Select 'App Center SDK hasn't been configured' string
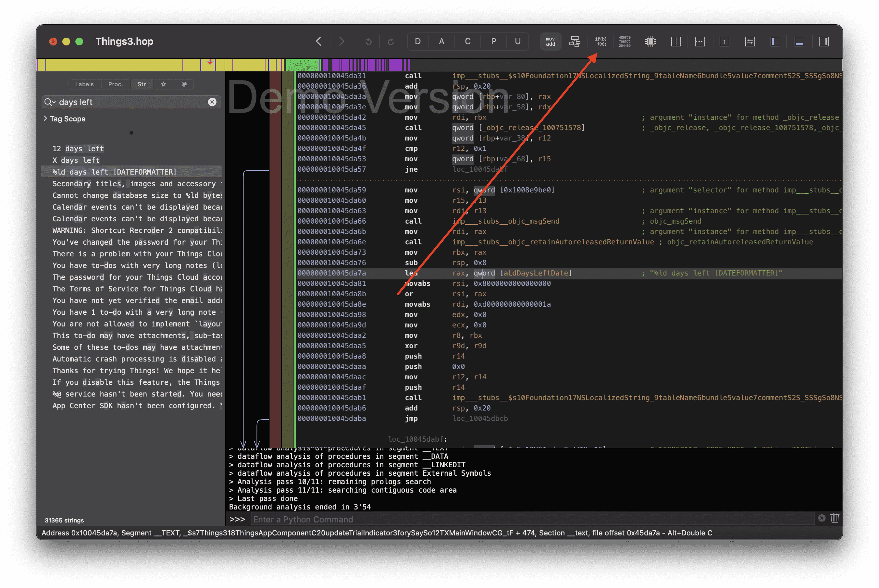879x588 pixels. [131, 405]
